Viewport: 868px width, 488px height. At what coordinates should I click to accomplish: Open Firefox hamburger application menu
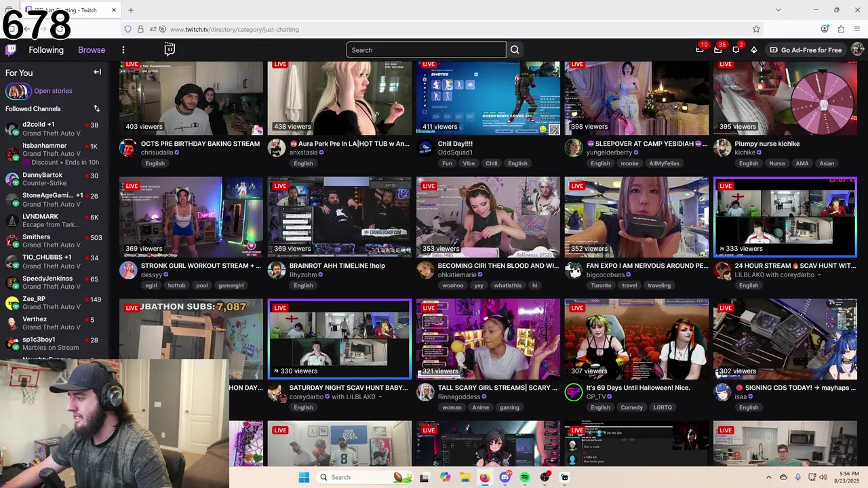[x=858, y=29]
